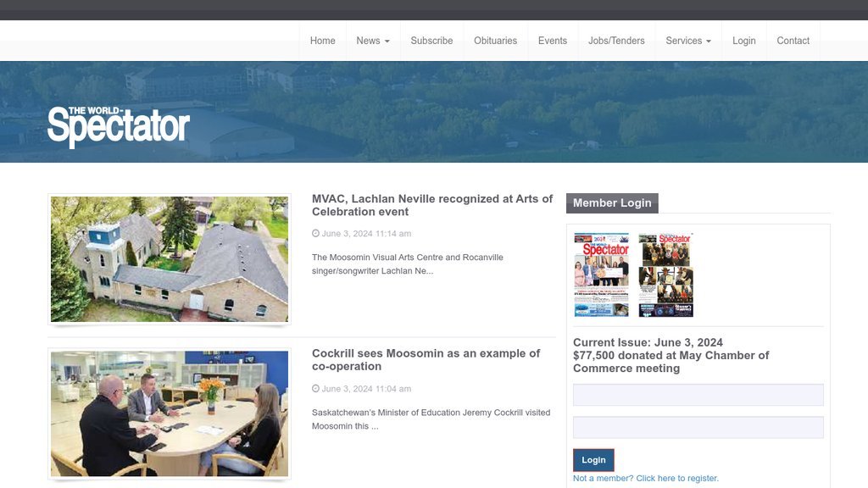This screenshot has height=488, width=868.
Task: Open the Events menu item
Action: pyautogui.click(x=552, y=41)
